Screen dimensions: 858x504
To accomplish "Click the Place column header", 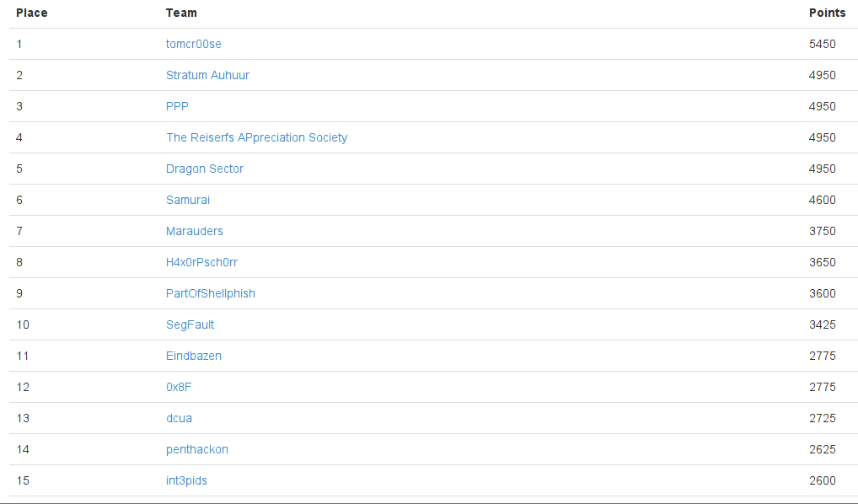I will click(32, 13).
